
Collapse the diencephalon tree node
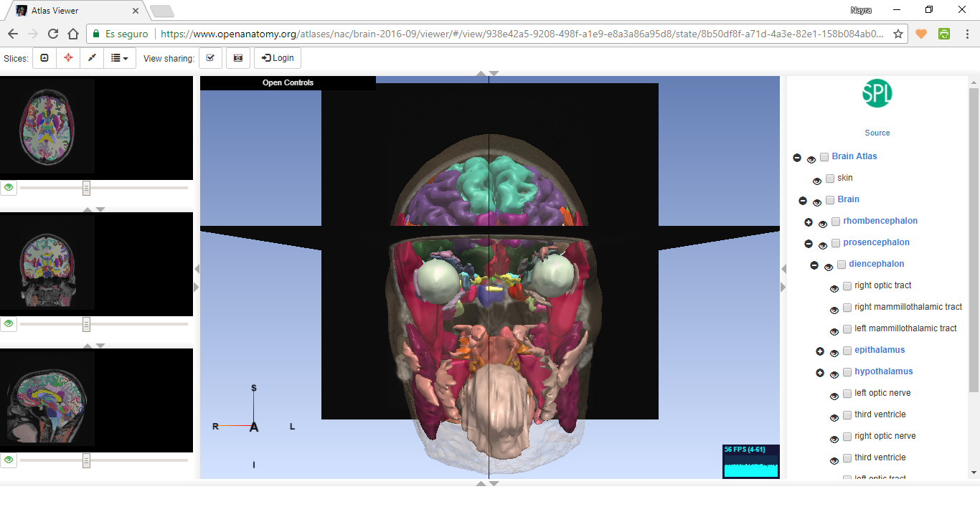click(x=814, y=265)
